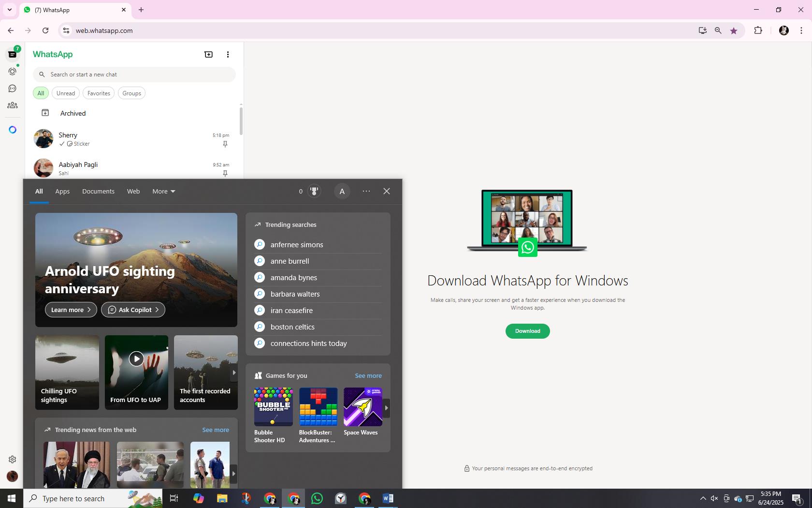The image size is (812, 508).
Task: Open notification center in taskbar
Action: pos(797,498)
